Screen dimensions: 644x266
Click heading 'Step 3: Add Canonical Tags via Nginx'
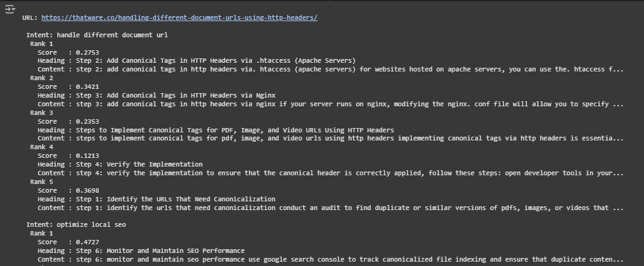tap(175, 95)
